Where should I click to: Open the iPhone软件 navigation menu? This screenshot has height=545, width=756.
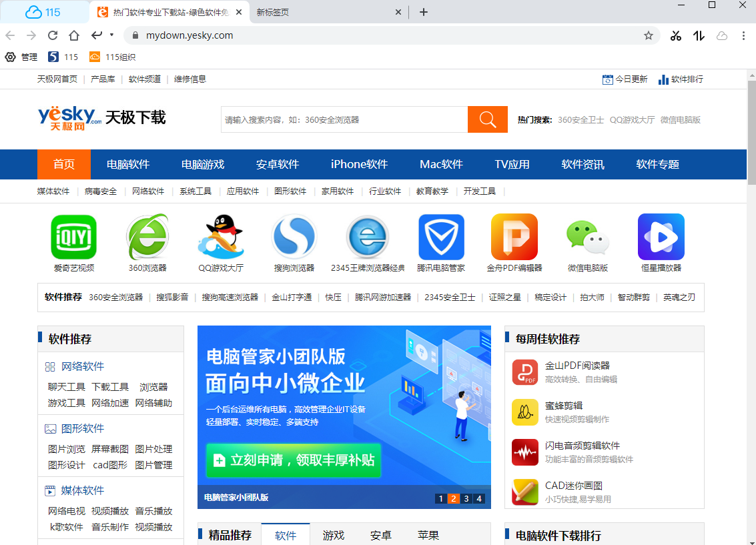[x=359, y=164]
